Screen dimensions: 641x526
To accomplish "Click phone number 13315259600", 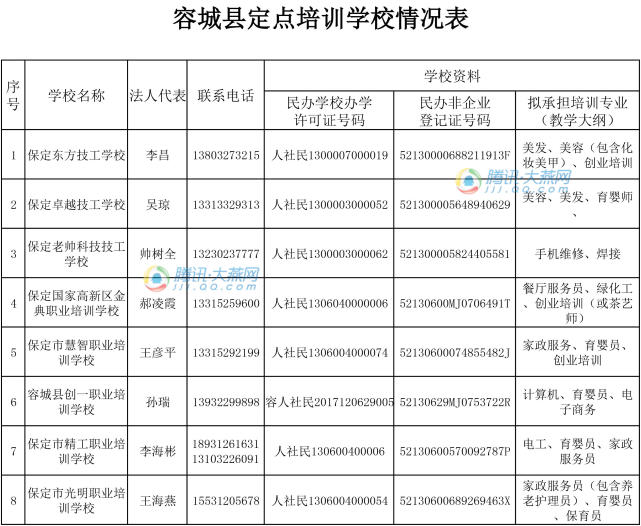I will coord(226,303).
